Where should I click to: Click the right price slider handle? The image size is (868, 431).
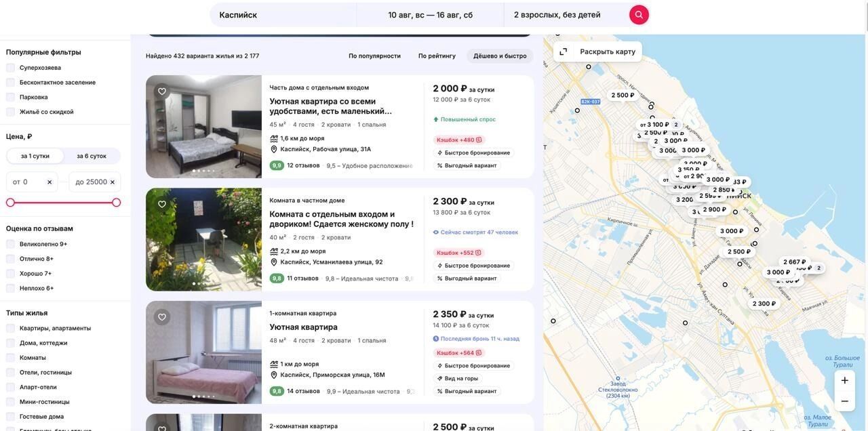116,203
